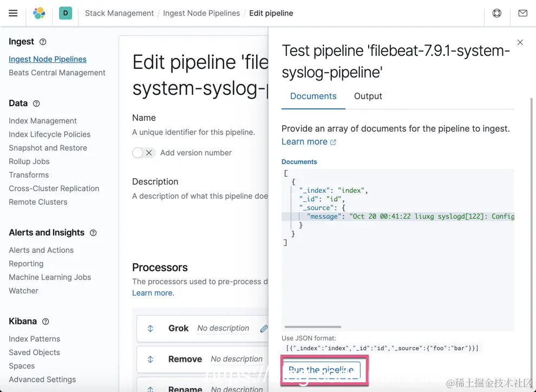Open the hamburger navigation menu

[x=13, y=13]
